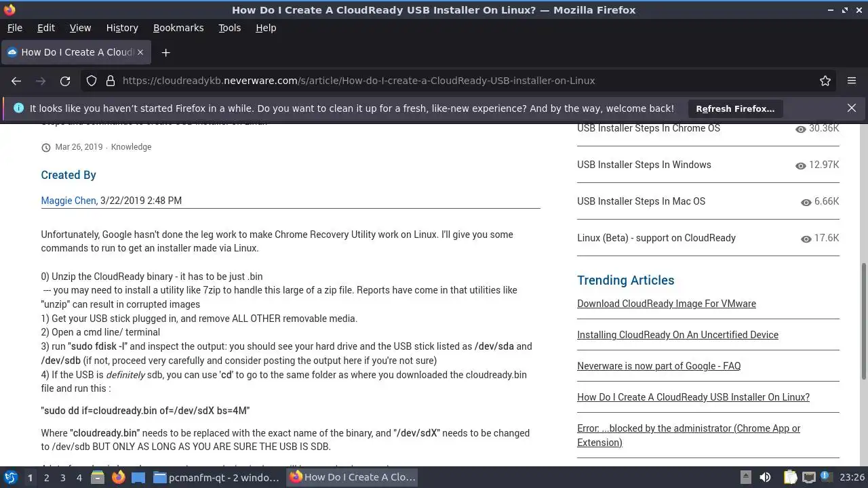Click the sudo dd command line text
Viewport: 868px width, 488px height.
click(145, 411)
